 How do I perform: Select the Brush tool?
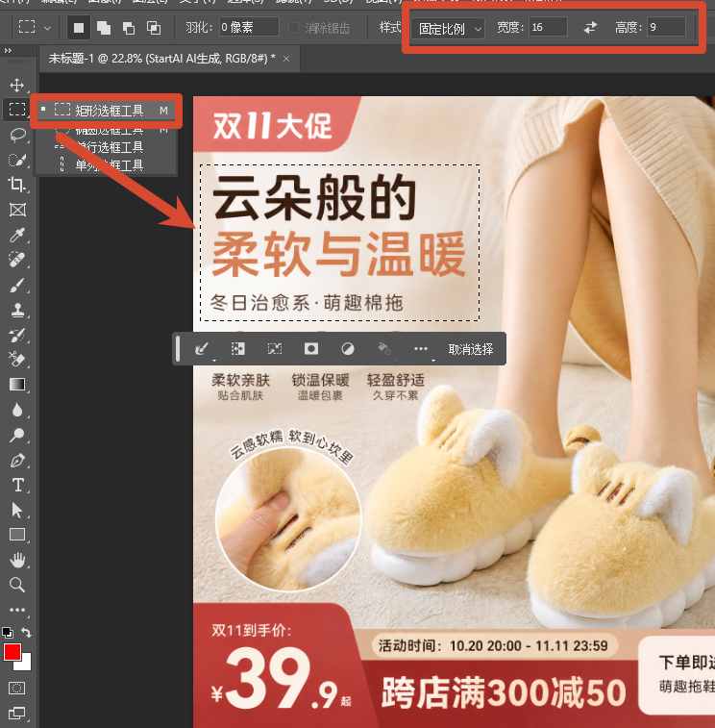(17, 285)
